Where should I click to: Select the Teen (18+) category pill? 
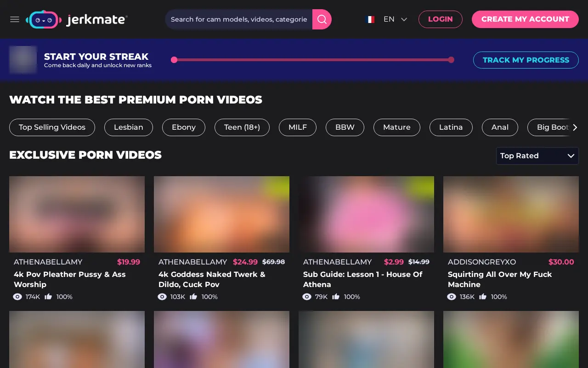(x=242, y=127)
